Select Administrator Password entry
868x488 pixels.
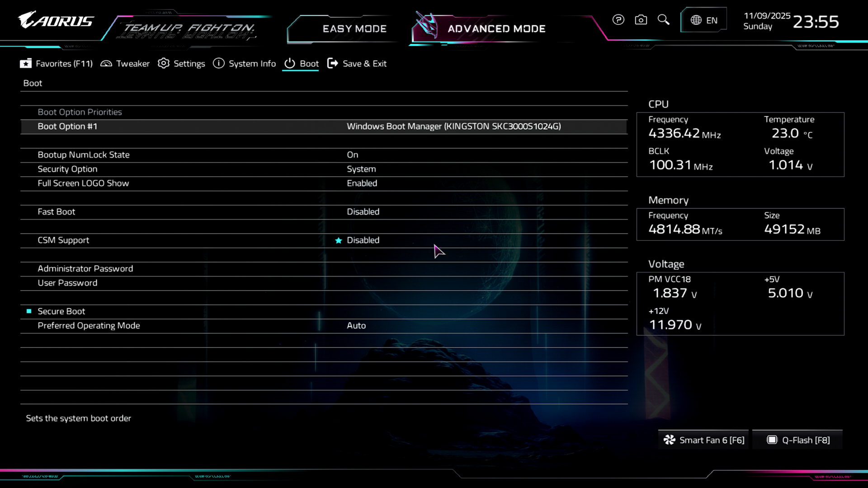tap(85, 269)
